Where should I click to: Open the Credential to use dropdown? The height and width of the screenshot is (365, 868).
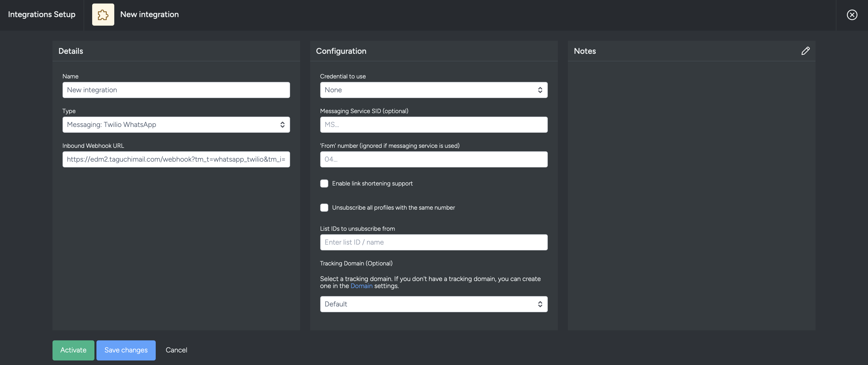tap(434, 90)
